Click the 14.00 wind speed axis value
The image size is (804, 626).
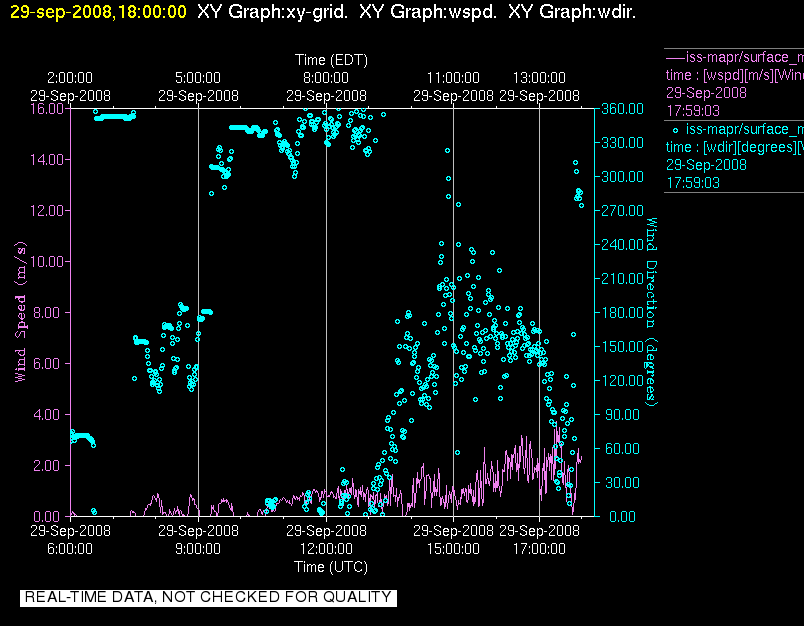click(47, 160)
